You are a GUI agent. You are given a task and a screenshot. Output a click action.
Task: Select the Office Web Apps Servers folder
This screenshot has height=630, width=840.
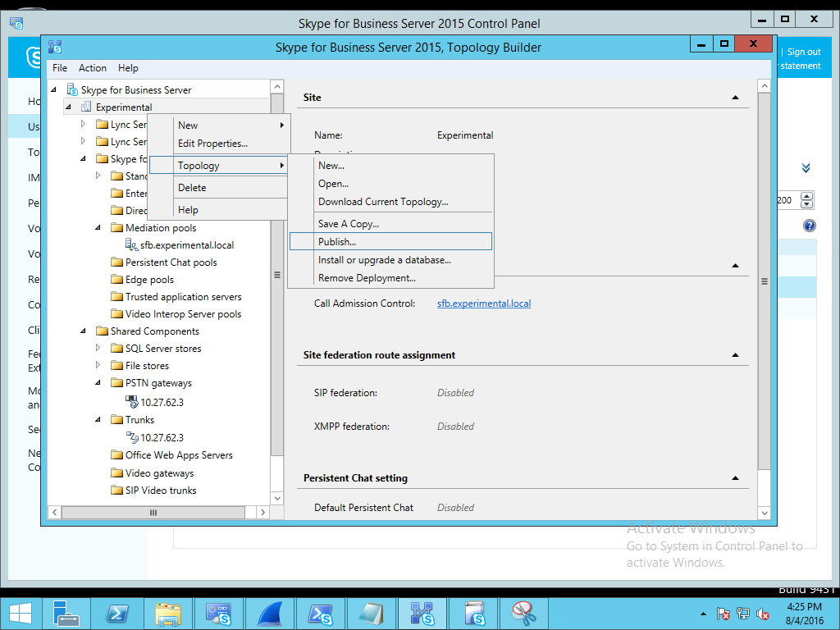click(179, 455)
